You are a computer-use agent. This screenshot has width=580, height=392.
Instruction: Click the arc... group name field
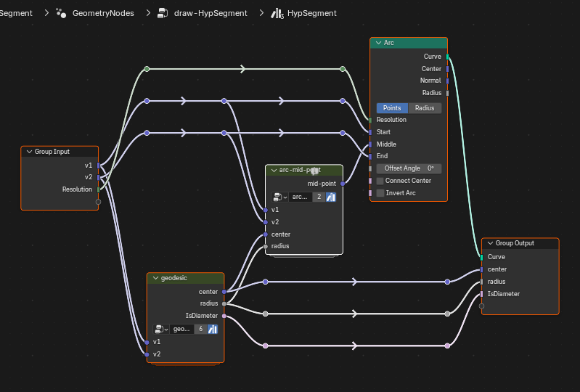[x=300, y=197]
